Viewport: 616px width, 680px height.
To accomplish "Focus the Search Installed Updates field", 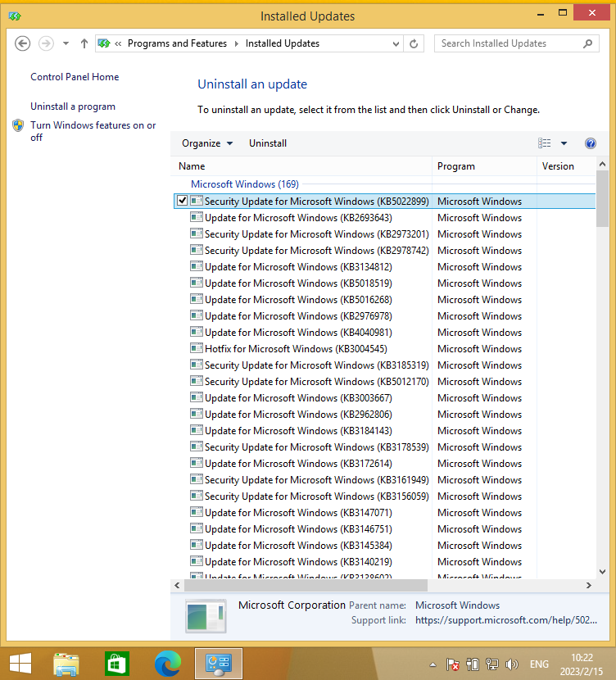I will click(x=517, y=43).
